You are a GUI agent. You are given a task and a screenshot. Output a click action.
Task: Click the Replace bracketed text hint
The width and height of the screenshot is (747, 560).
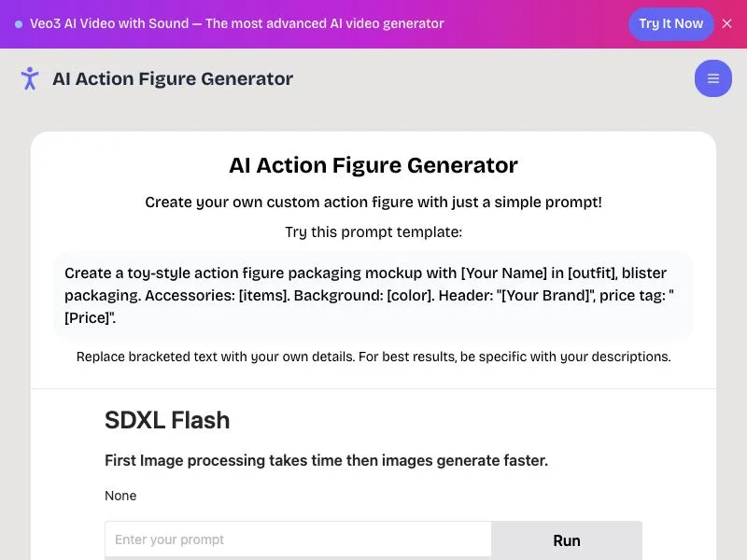point(373,357)
